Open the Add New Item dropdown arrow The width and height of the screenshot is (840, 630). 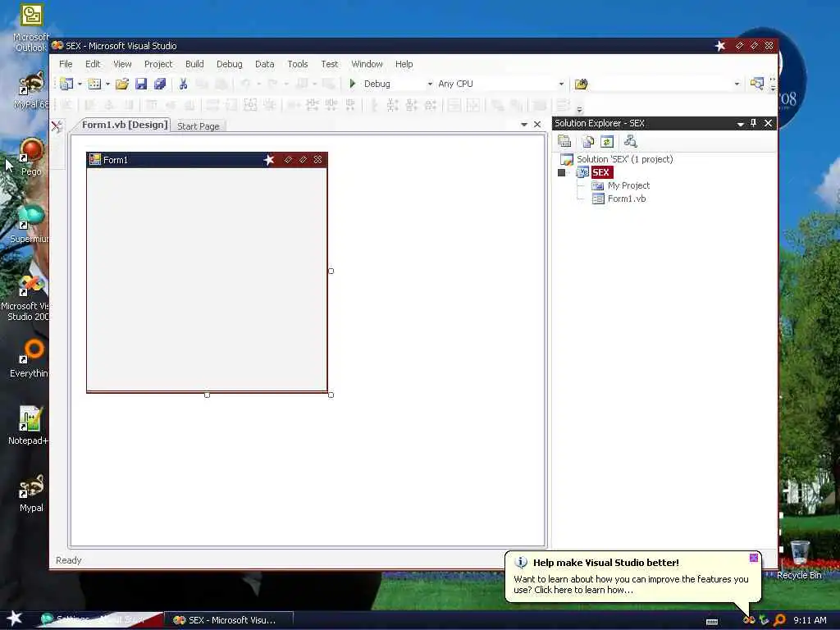107,84
